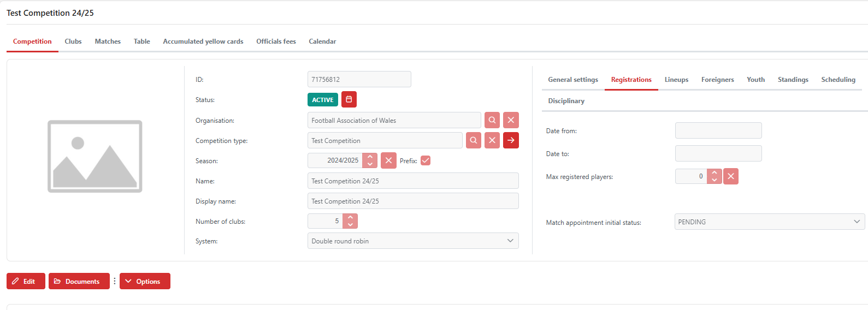
Task: Clear the Organisation field using its X icon
Action: (511, 120)
